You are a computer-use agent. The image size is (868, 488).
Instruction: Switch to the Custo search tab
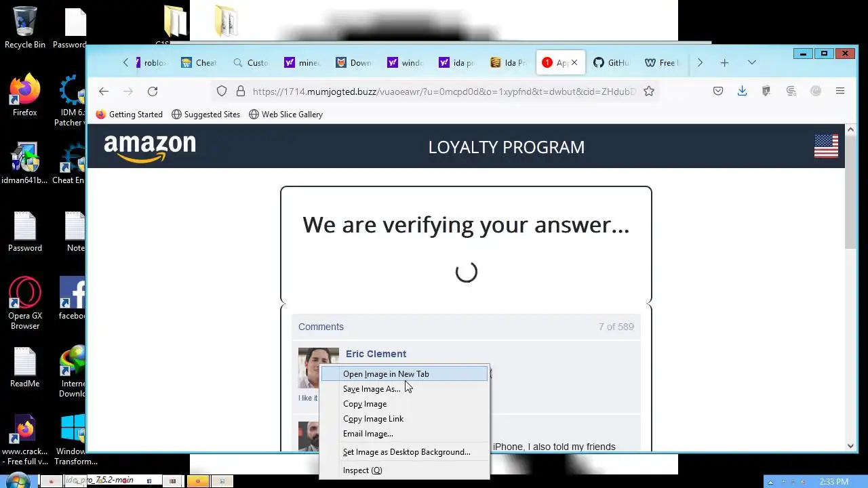[x=251, y=62]
